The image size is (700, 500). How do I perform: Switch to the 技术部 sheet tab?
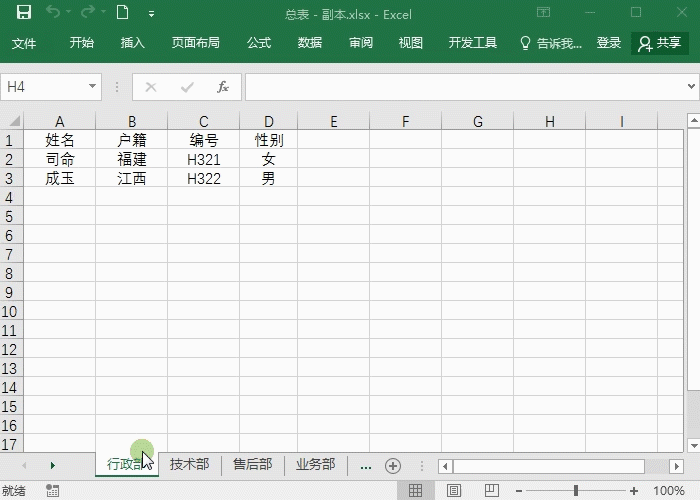pos(190,465)
